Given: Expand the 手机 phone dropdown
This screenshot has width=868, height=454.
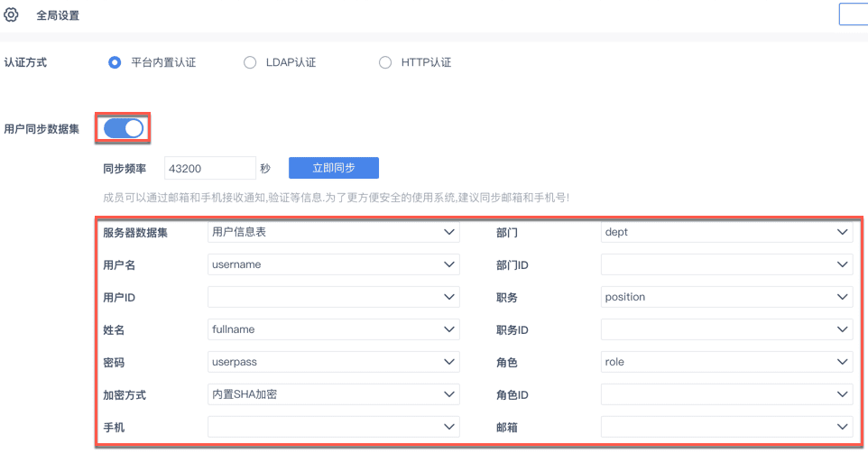Looking at the screenshot, I should (333, 427).
